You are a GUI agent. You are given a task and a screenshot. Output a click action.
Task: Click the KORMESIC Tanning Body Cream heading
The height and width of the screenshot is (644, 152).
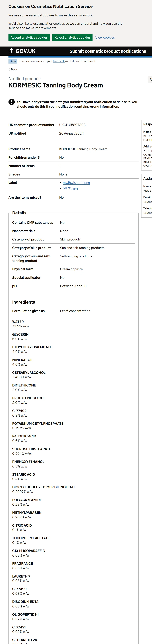coord(56,85)
